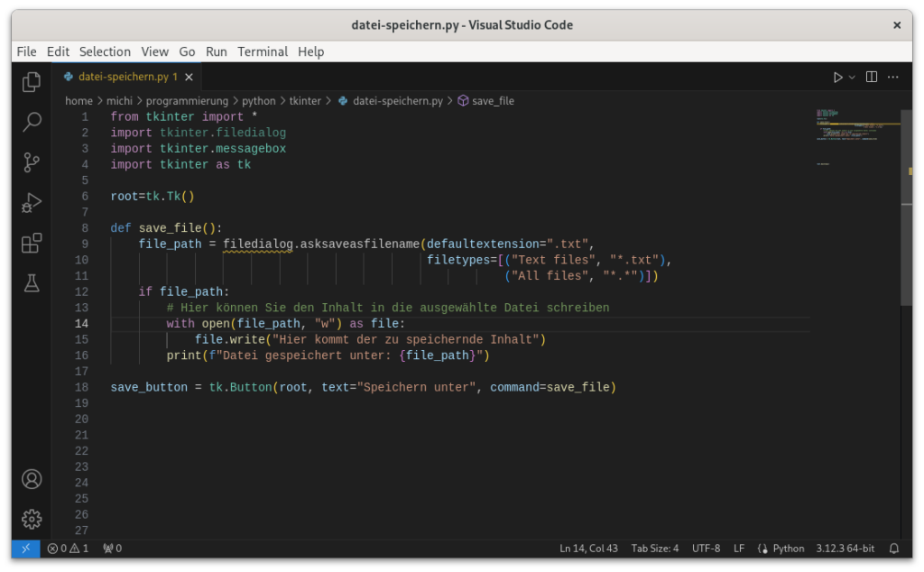The image size is (924, 572).
Task: Select the Python language mode
Action: [788, 549]
